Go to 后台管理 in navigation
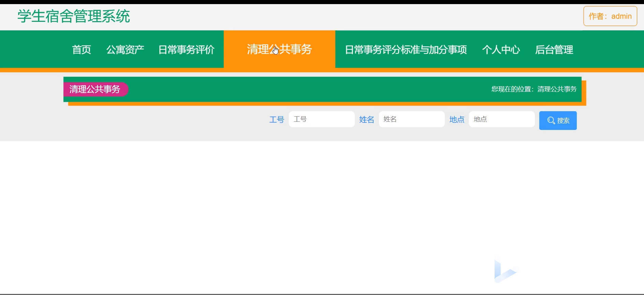 pos(554,50)
